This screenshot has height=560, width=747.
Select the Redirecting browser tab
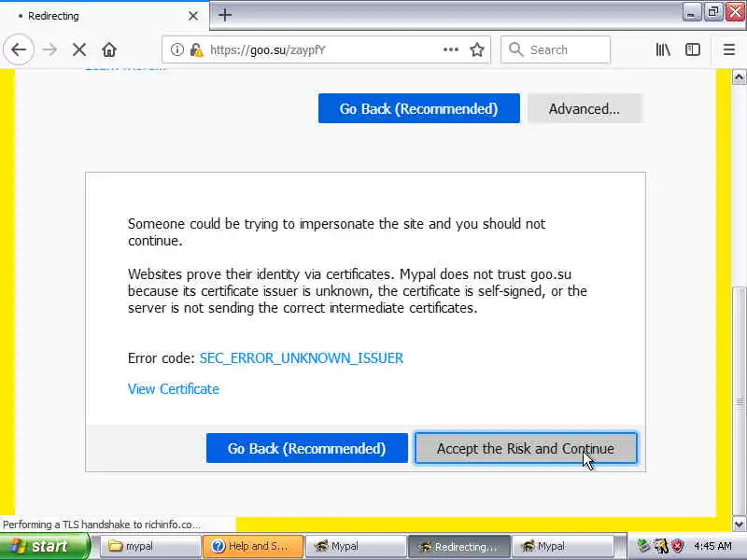(x=104, y=16)
